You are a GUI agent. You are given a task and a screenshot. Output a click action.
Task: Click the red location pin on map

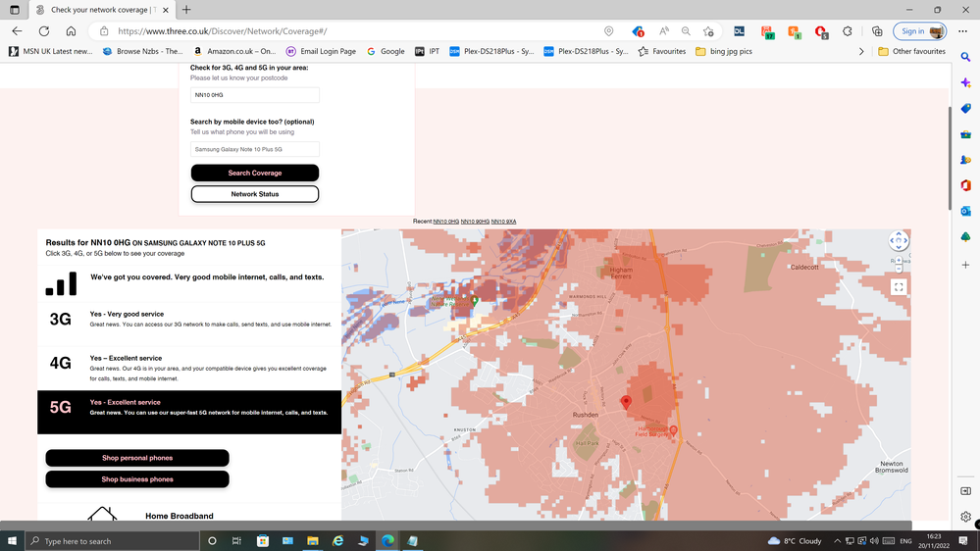[x=626, y=402]
